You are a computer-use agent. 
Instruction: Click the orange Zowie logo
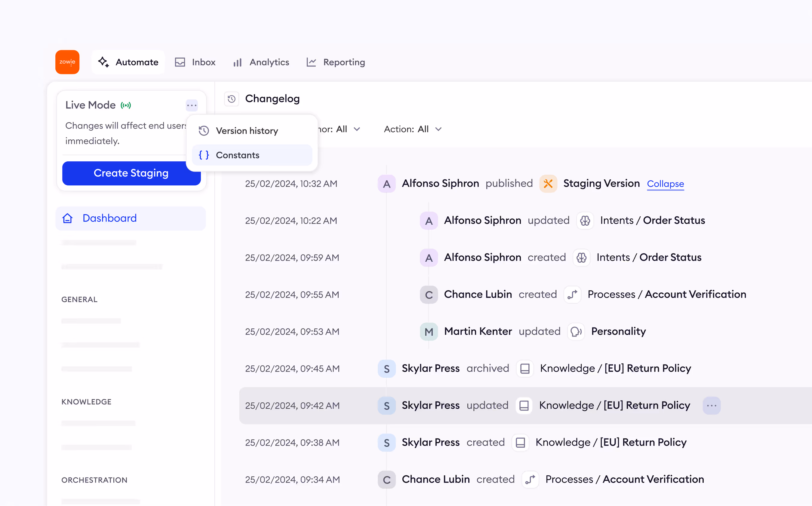67,62
